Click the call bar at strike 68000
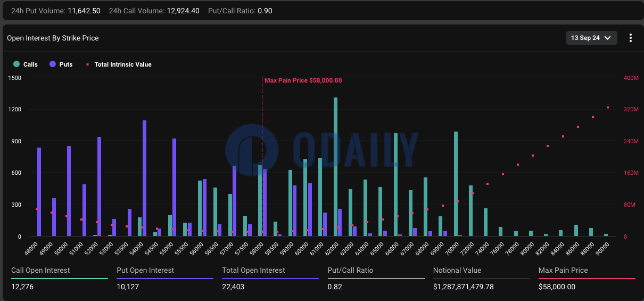The image size is (644, 301). (425, 207)
